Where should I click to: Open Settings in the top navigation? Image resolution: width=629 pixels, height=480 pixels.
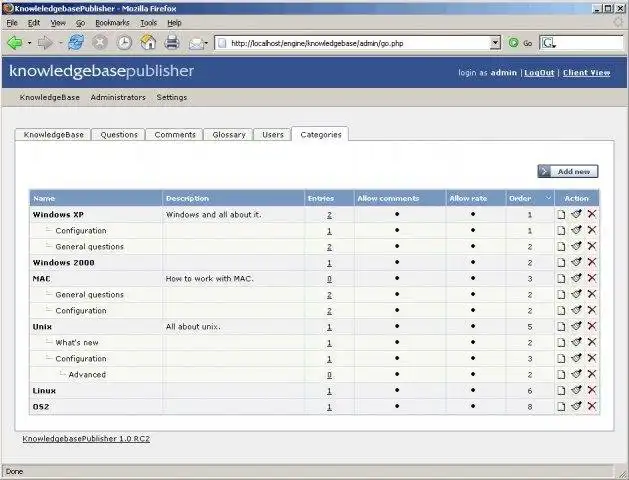tap(172, 97)
